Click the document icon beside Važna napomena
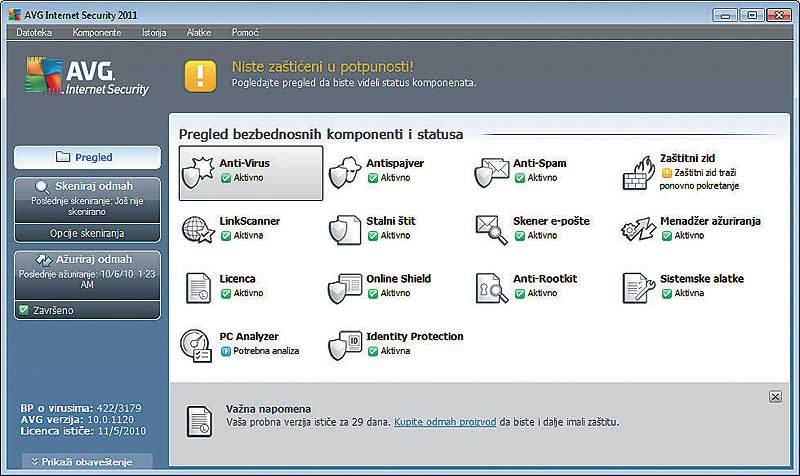 click(x=199, y=421)
